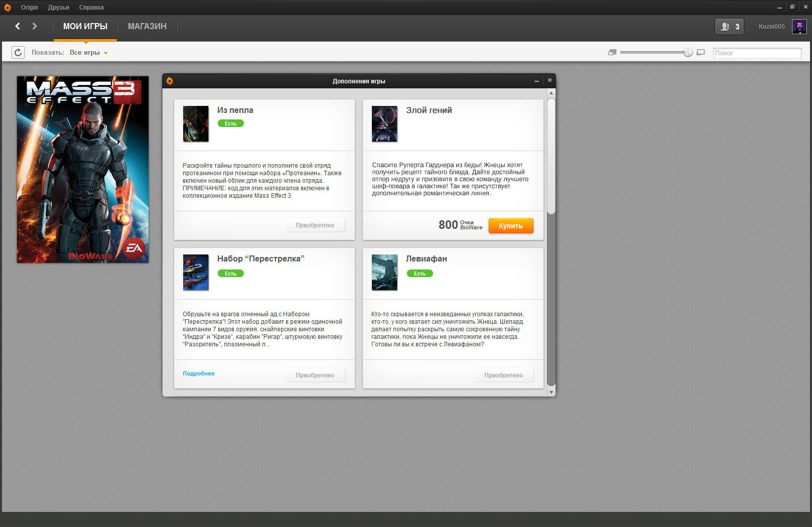Click the Origin logo in the title bar
812x527 pixels.
pos(8,8)
